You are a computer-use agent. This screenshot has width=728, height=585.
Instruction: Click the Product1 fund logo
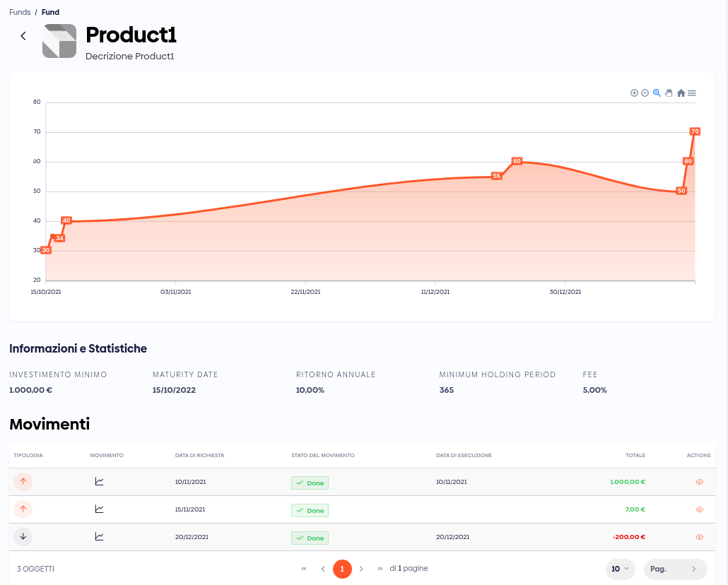tap(59, 41)
